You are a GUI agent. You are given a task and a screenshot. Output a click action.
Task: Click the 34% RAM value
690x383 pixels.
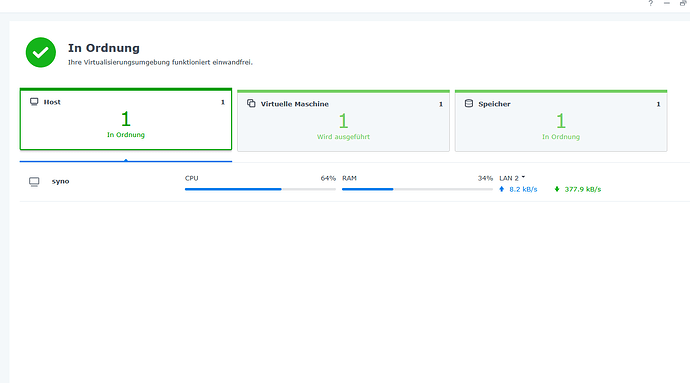coord(485,178)
